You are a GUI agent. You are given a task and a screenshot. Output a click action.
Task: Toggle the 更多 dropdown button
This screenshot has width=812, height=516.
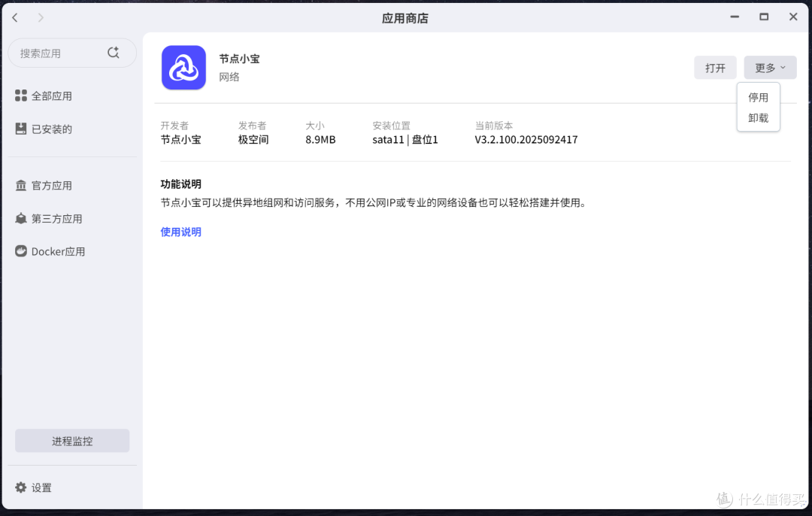(770, 68)
